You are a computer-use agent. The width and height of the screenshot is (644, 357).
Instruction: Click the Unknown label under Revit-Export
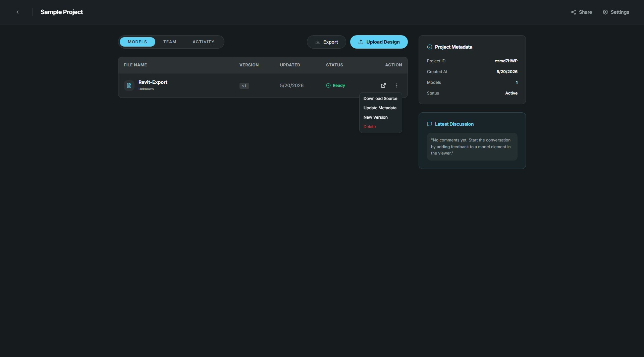click(146, 89)
